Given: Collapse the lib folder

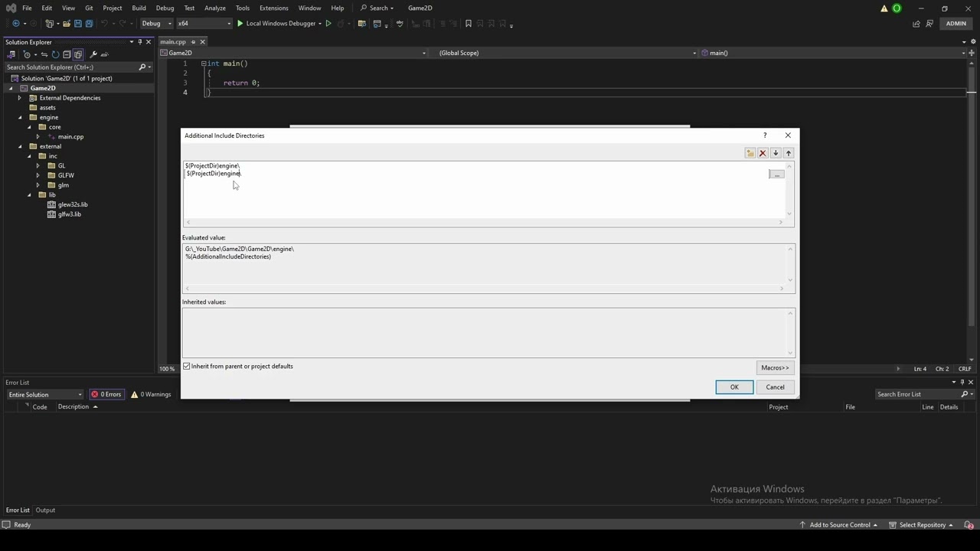Looking at the screenshot, I should (x=30, y=194).
